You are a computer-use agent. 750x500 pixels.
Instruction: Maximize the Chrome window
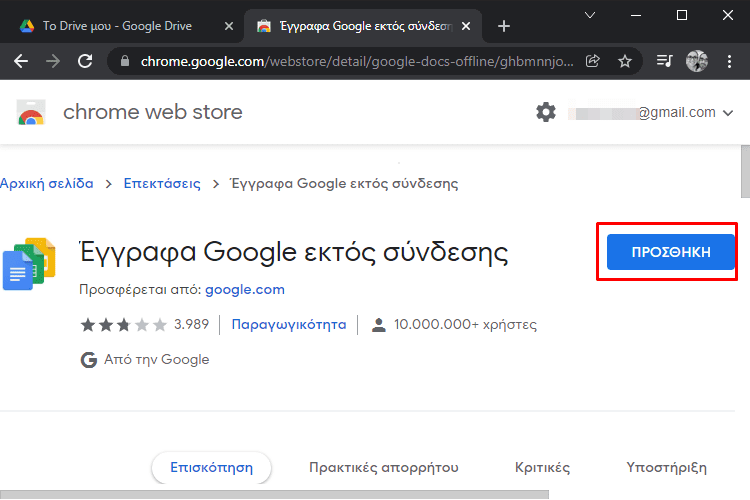682,15
